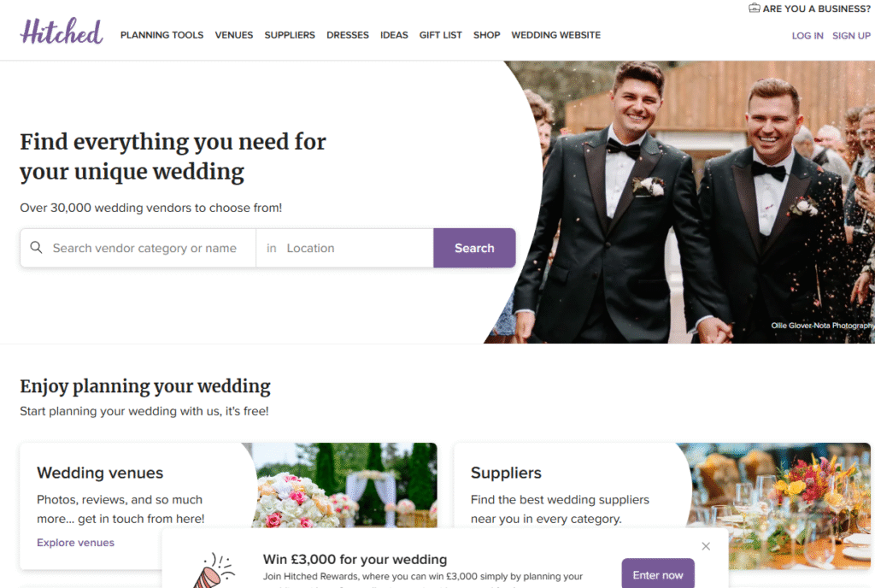Click the briefcase business icon
The image size is (875, 588).
pos(754,8)
